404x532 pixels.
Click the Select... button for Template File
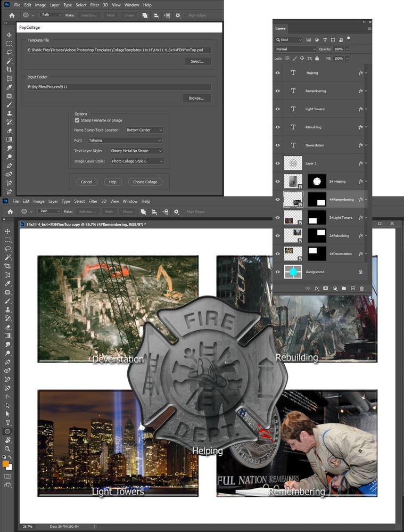click(x=198, y=61)
